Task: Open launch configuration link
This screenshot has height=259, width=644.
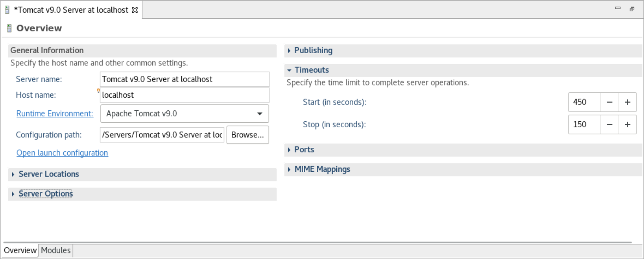Action: (62, 153)
